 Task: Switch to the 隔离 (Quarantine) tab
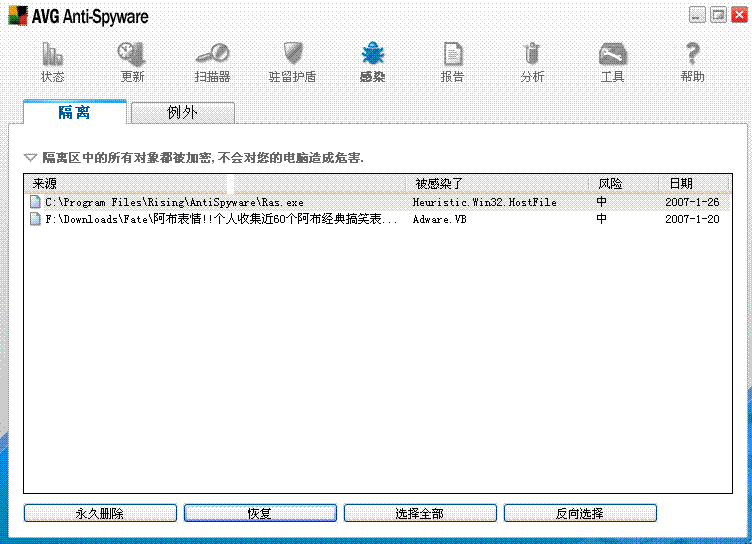[75, 112]
